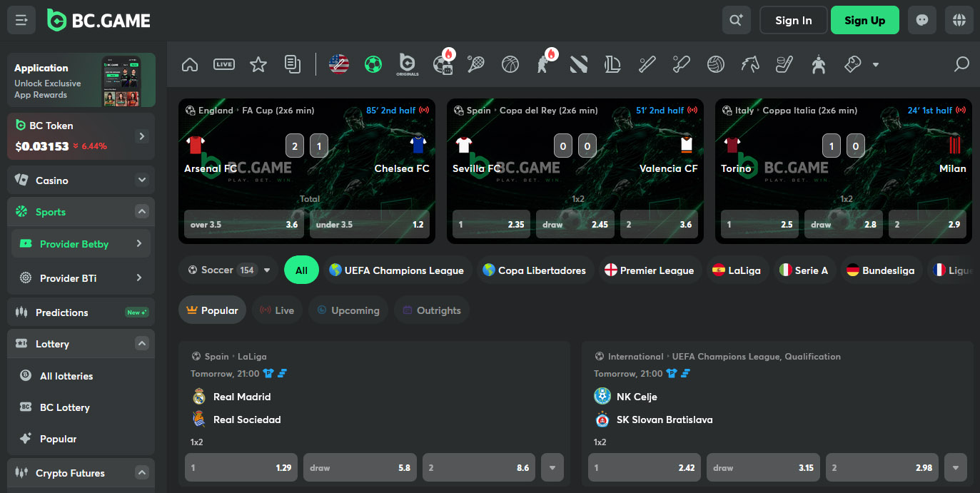Open BC Originals icon

[x=408, y=64]
